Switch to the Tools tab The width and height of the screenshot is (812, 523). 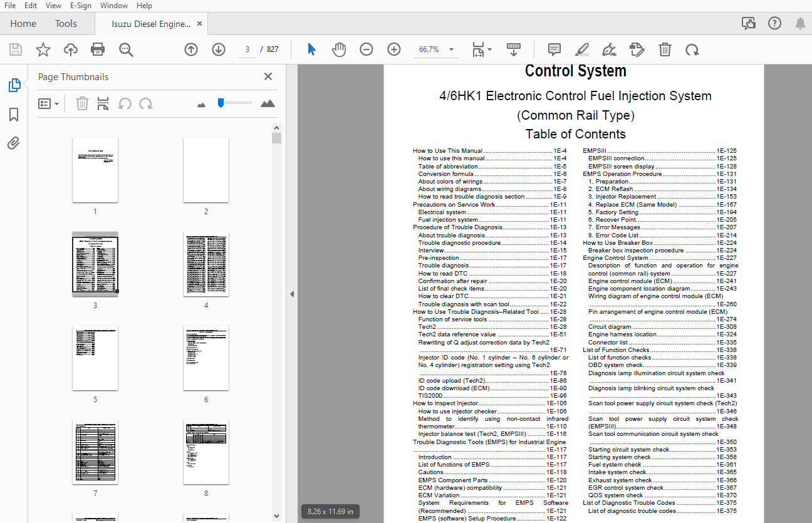tap(66, 24)
